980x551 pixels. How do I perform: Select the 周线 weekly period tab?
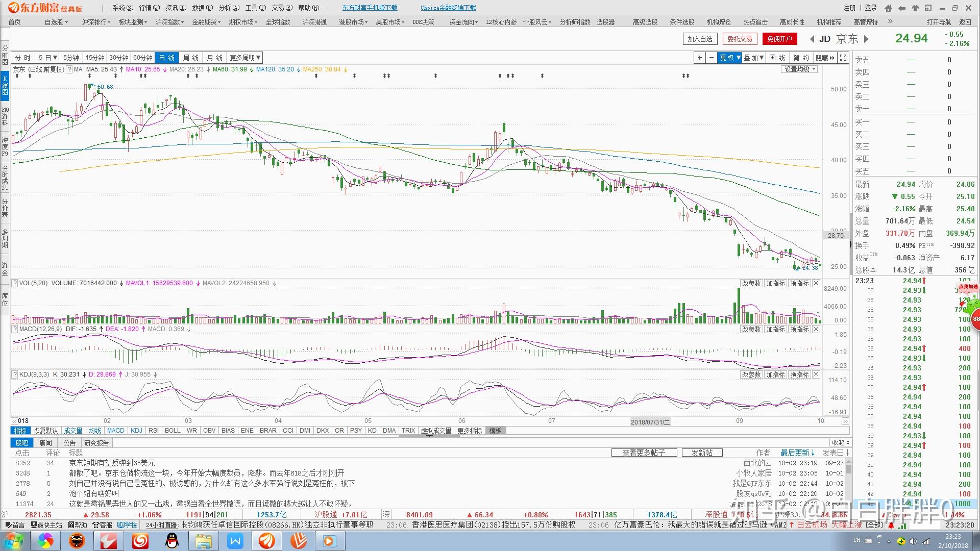click(191, 58)
